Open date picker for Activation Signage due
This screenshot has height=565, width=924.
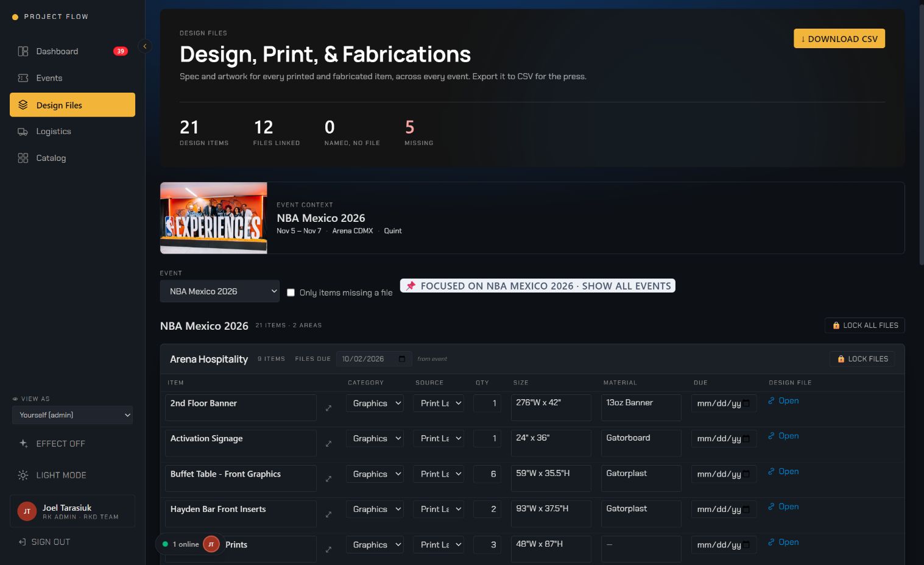746,439
